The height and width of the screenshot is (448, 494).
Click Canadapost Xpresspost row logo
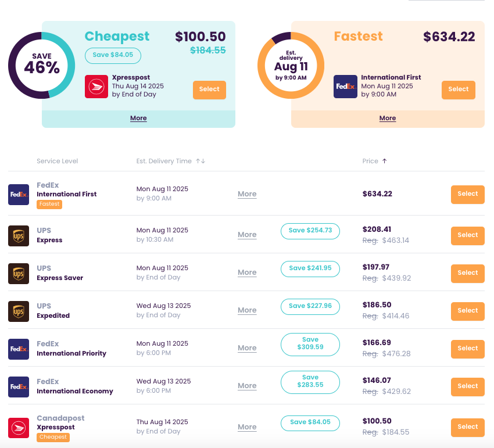point(19,428)
